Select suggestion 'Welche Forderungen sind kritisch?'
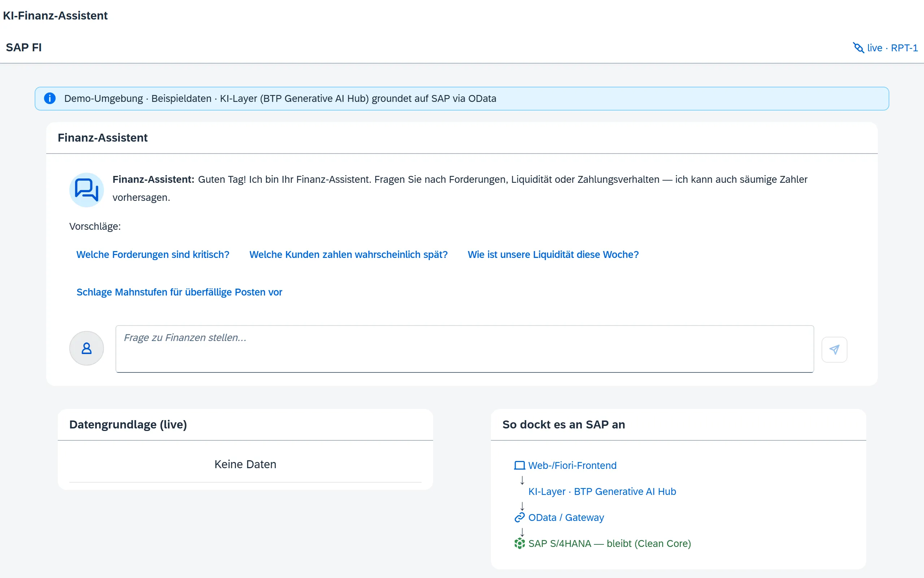Viewport: 924px width, 578px height. [153, 255]
